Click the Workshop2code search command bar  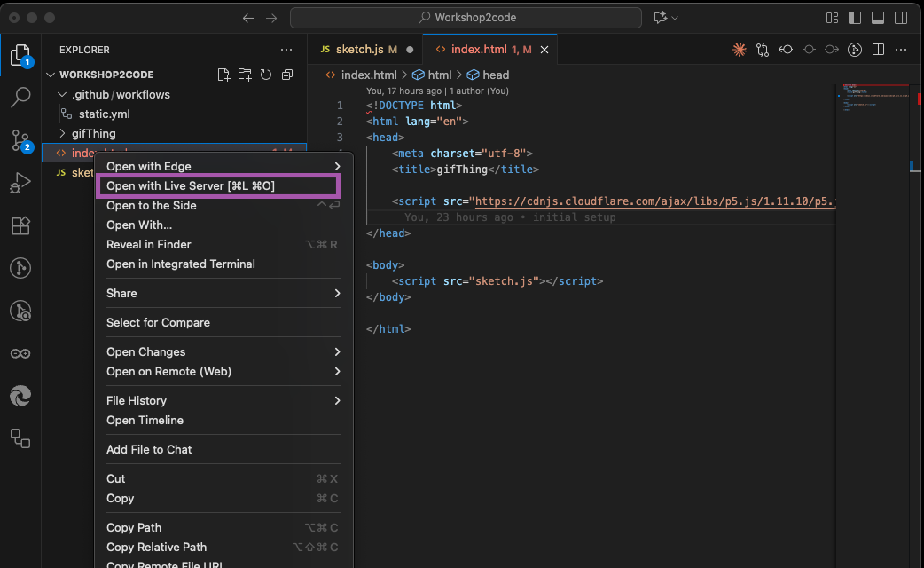pyautogui.click(x=466, y=18)
